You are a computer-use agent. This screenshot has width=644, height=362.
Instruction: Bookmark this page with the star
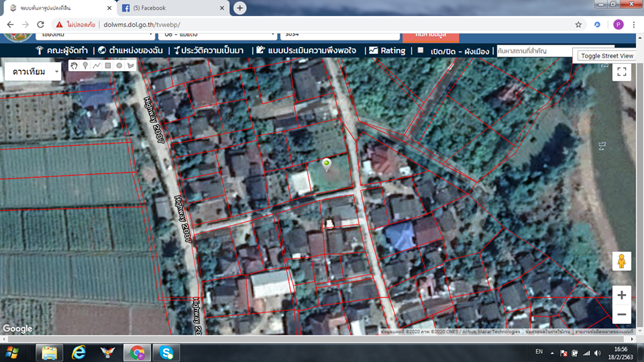coord(578,25)
